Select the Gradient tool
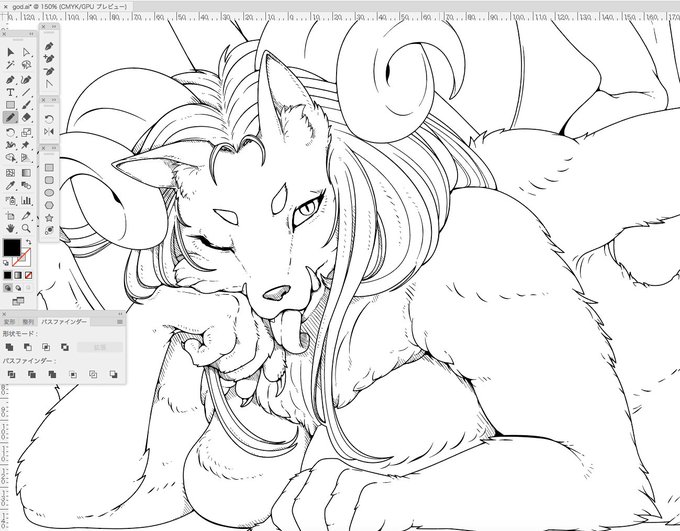Viewport: 680px width, 531px height. point(26,173)
